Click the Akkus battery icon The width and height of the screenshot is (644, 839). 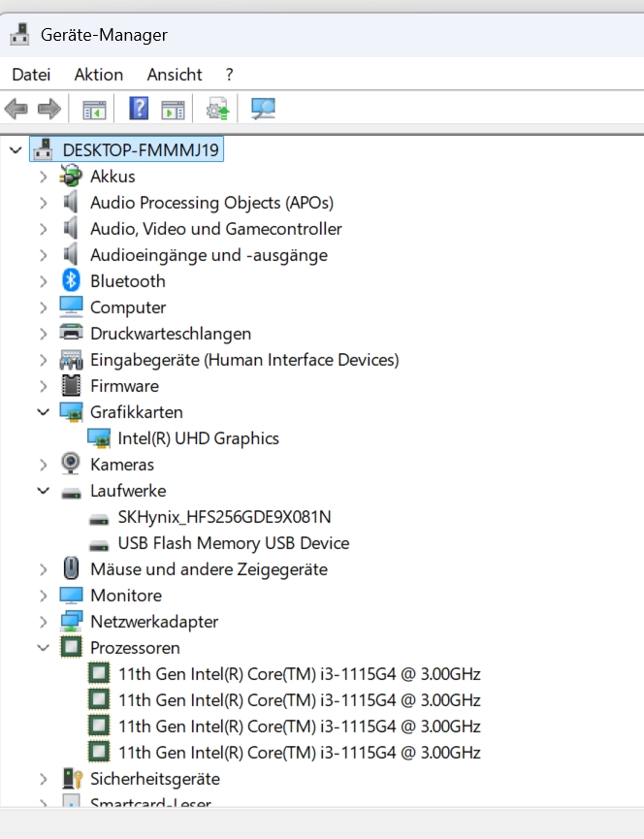pos(71,176)
